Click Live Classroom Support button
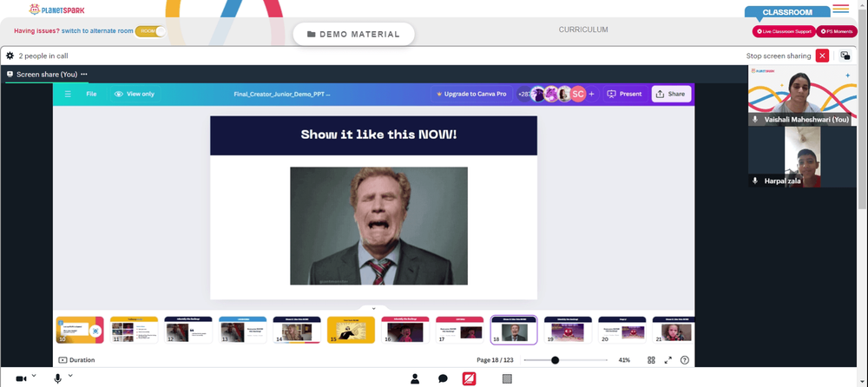The width and height of the screenshot is (868, 387). pos(784,31)
